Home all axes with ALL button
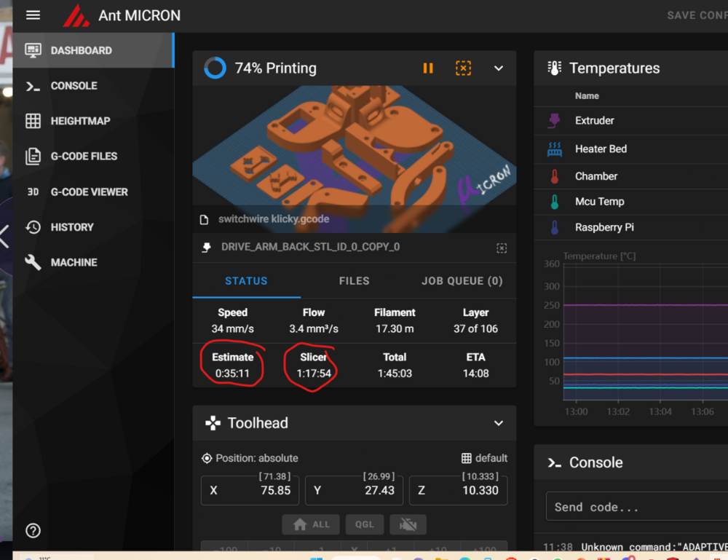 (311, 525)
